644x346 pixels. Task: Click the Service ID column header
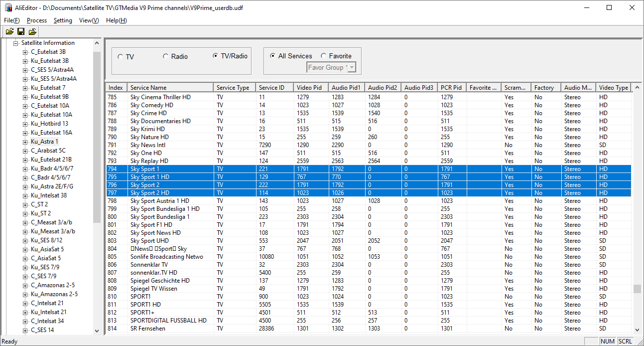pyautogui.click(x=274, y=88)
